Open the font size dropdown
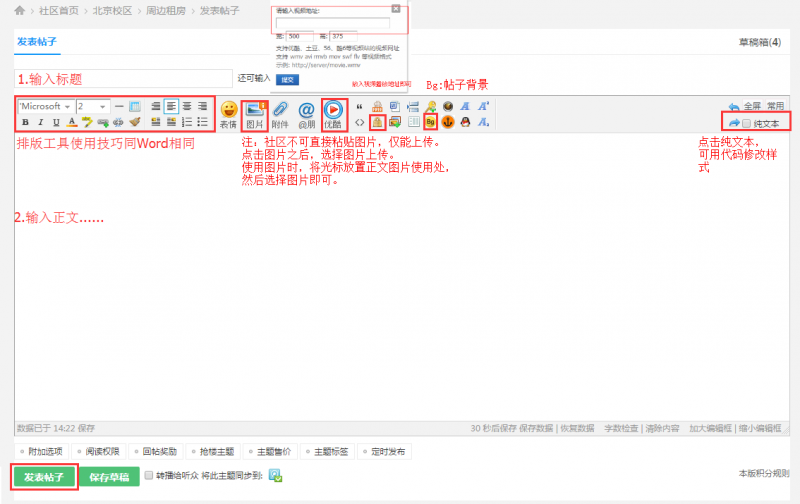Viewport: 800px width, 504px height. tap(92, 106)
